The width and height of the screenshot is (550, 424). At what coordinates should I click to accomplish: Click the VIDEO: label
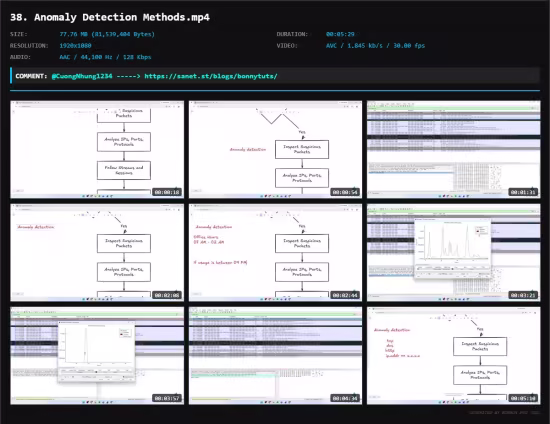(x=287, y=46)
